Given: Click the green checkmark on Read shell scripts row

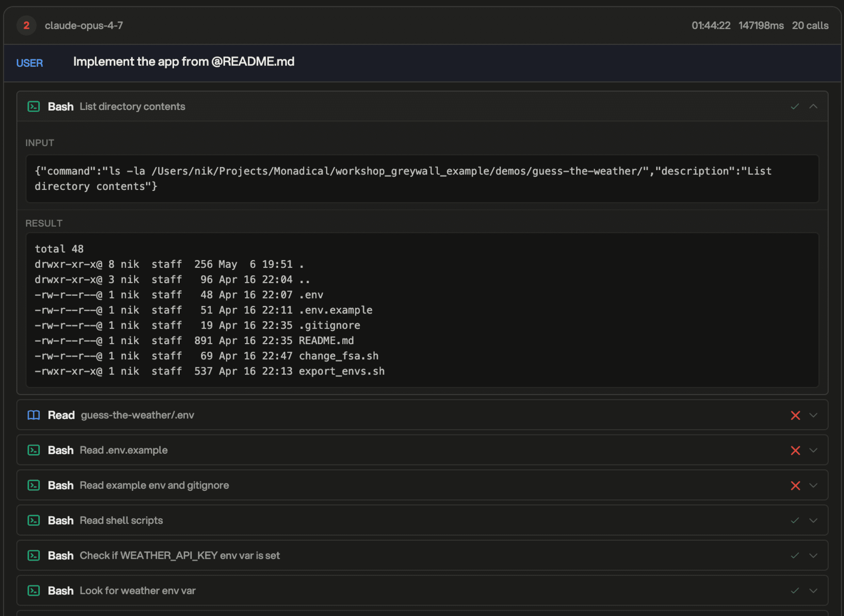Looking at the screenshot, I should tap(795, 520).
